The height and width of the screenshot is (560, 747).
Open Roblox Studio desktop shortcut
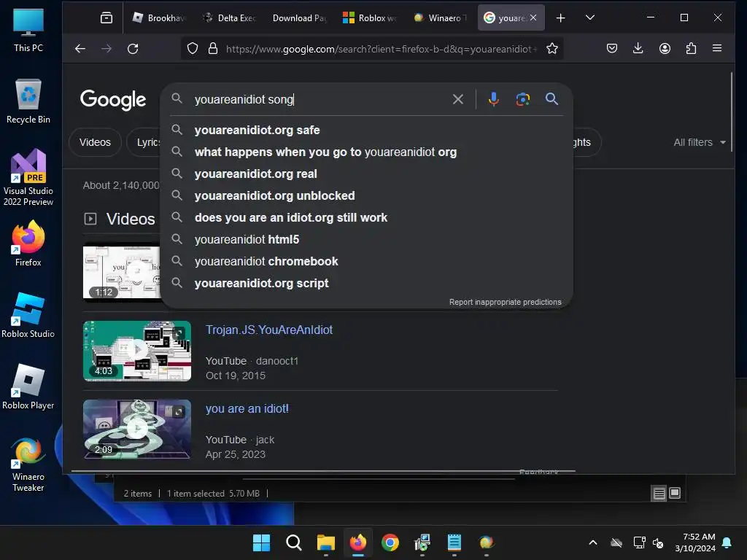click(28, 315)
